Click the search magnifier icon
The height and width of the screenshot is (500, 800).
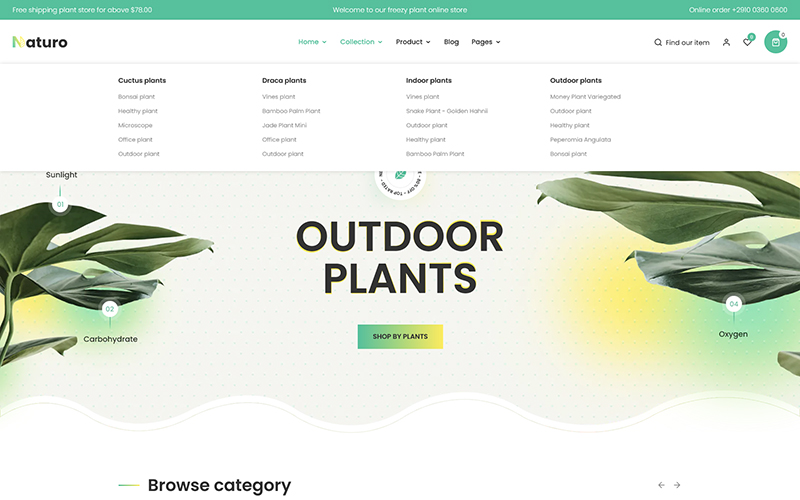click(658, 42)
